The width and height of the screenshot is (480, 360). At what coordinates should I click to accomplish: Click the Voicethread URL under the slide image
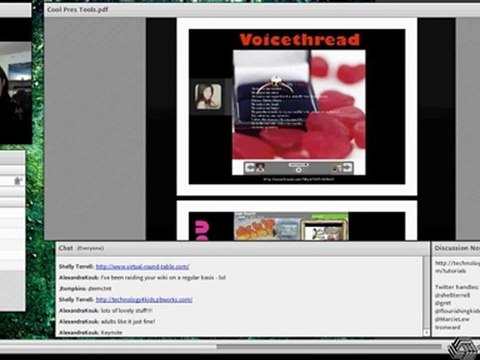(299, 179)
